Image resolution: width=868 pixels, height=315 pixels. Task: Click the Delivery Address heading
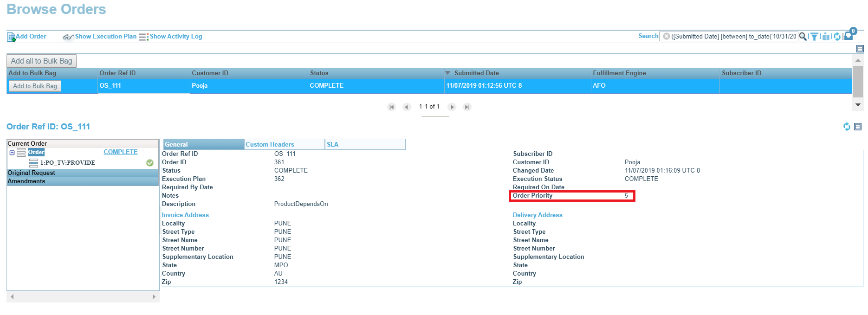click(x=538, y=215)
